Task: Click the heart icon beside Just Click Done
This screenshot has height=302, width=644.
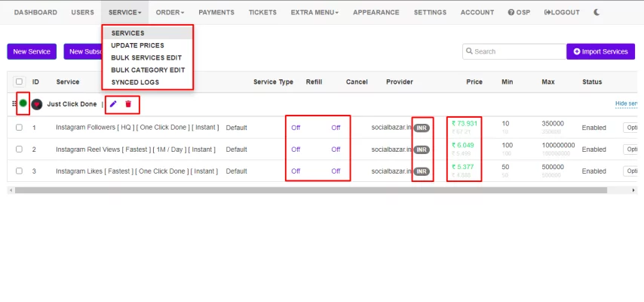Action: [x=37, y=104]
